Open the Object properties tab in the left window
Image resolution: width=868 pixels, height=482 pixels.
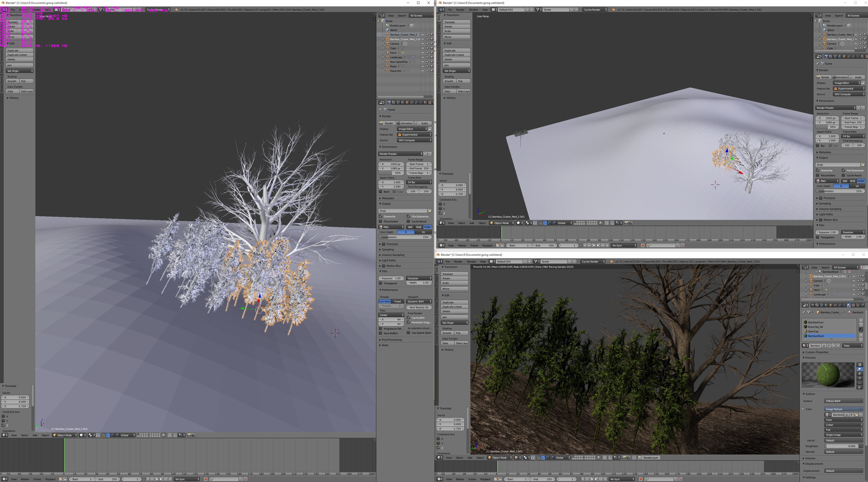pos(407,102)
